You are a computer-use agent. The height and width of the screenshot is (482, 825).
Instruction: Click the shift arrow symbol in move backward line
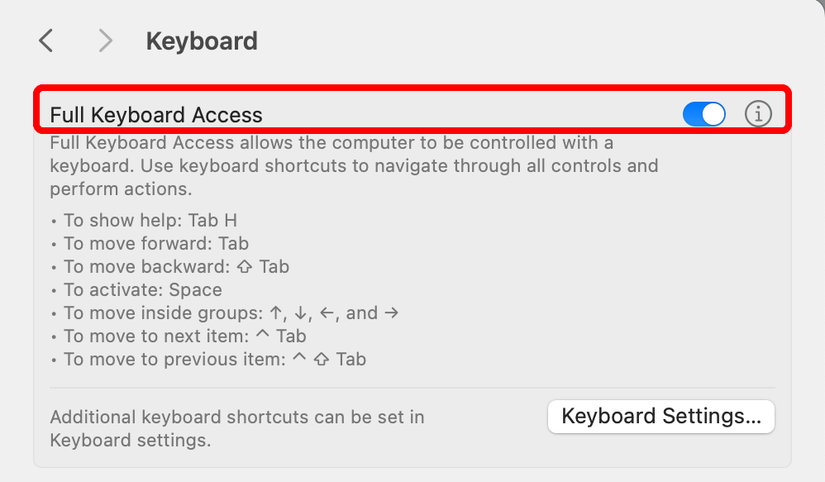click(244, 267)
